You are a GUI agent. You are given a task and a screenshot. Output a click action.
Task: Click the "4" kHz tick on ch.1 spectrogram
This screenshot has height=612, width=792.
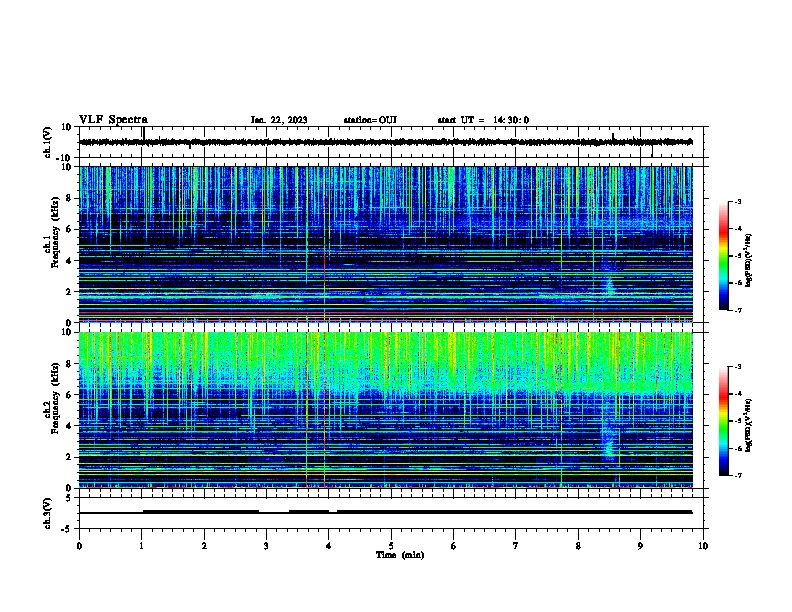70,261
